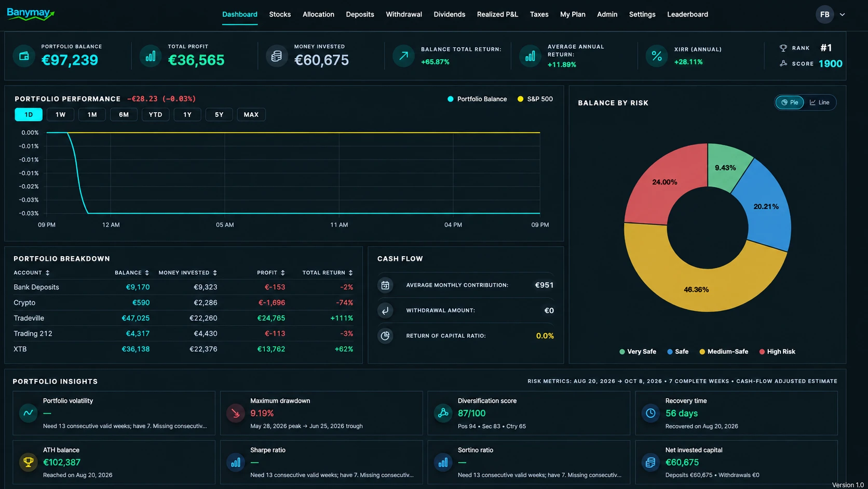This screenshot has height=489, width=868.
Task: Click the Tradeville account row
Action: click(x=183, y=318)
